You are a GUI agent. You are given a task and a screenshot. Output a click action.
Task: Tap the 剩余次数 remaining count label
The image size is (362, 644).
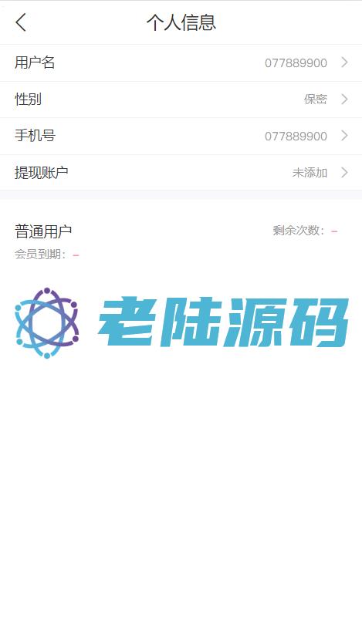[298, 231]
